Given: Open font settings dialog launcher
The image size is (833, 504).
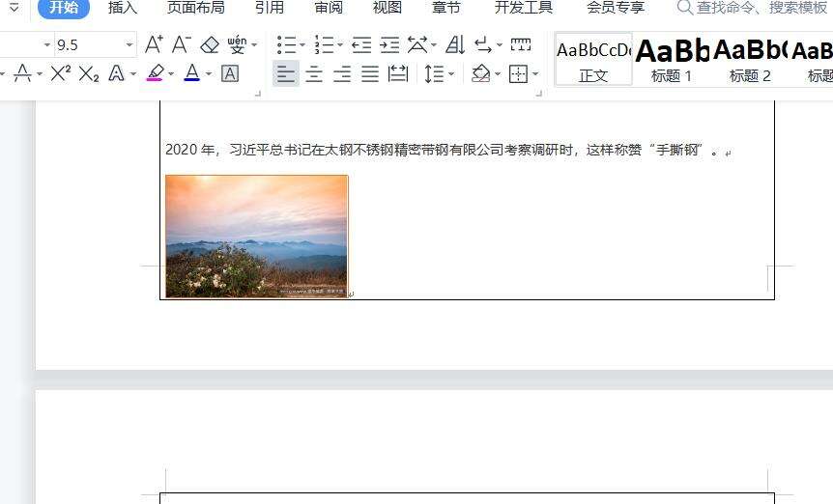Looking at the screenshot, I should pyautogui.click(x=258, y=94).
